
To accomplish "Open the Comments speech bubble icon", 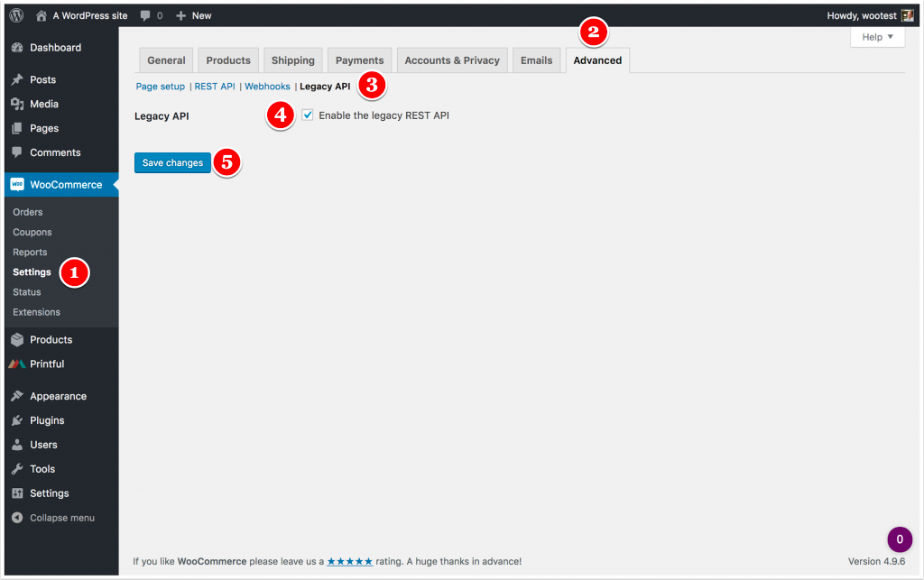I will tap(16, 152).
